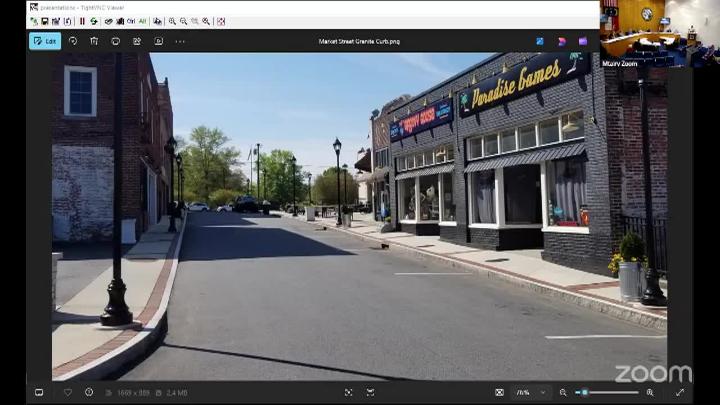Delete the image with trash icon
The width and height of the screenshot is (720, 405).
coord(94,41)
